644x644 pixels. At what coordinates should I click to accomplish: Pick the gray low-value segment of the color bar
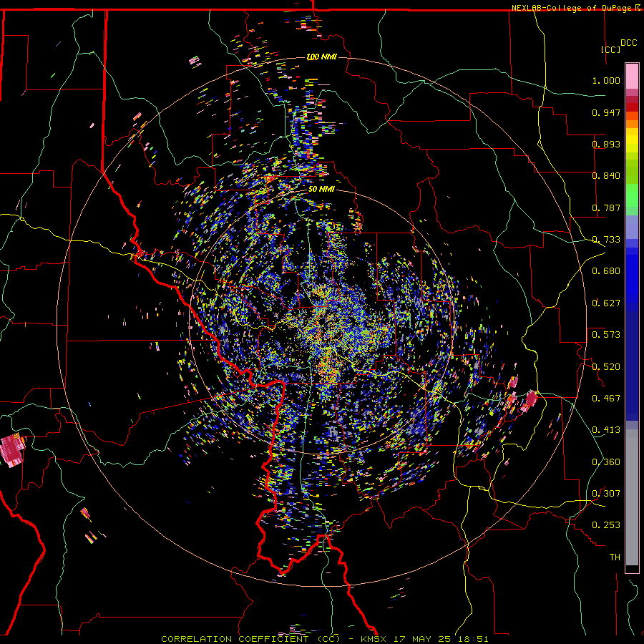coord(632,497)
